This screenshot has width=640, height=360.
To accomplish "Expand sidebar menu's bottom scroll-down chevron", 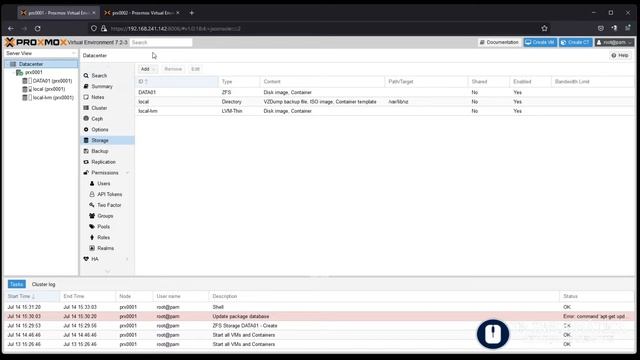I will [107, 271].
